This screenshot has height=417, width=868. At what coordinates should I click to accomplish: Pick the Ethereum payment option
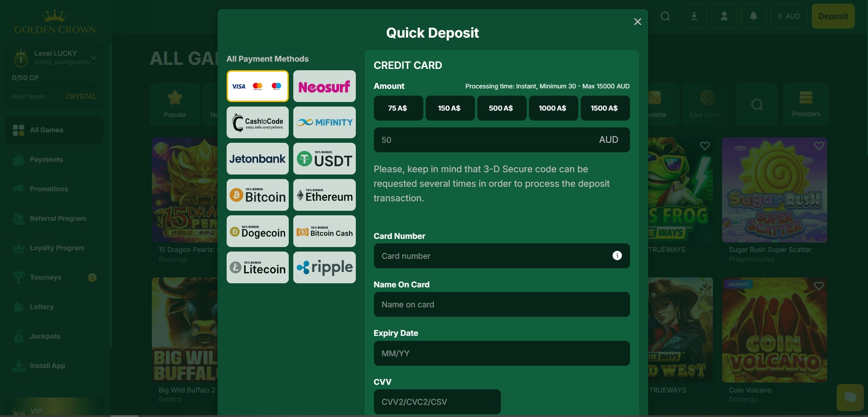[324, 195]
